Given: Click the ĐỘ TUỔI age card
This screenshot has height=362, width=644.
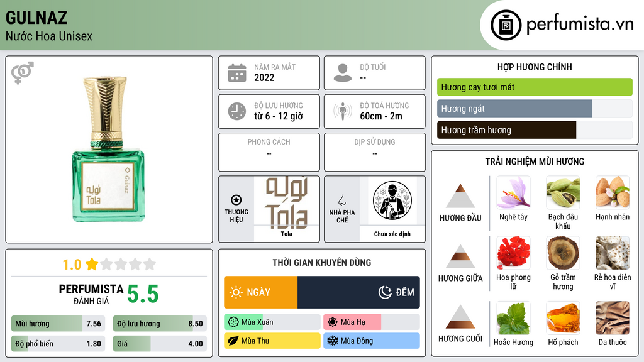Looking at the screenshot, I should (x=375, y=73).
